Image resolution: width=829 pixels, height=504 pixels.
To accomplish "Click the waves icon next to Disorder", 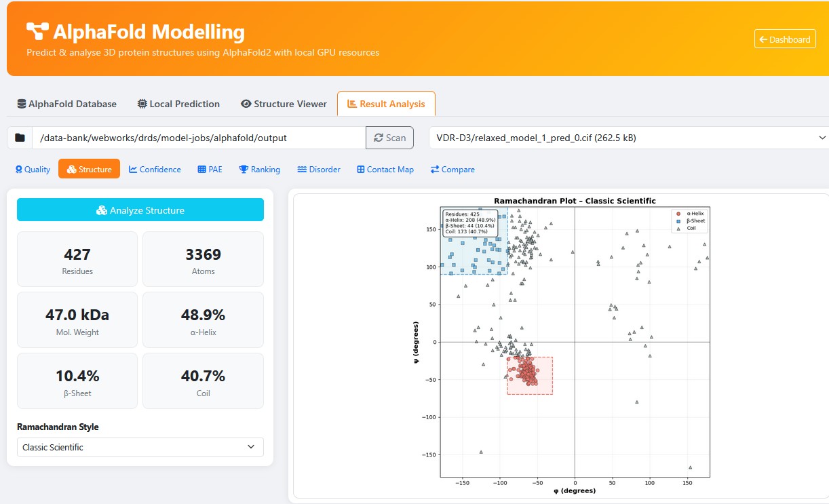I will click(x=302, y=170).
